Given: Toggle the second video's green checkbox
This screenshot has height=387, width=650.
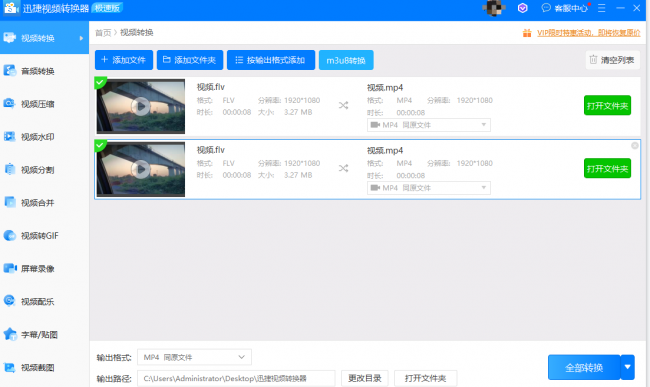Looking at the screenshot, I should click(x=100, y=145).
